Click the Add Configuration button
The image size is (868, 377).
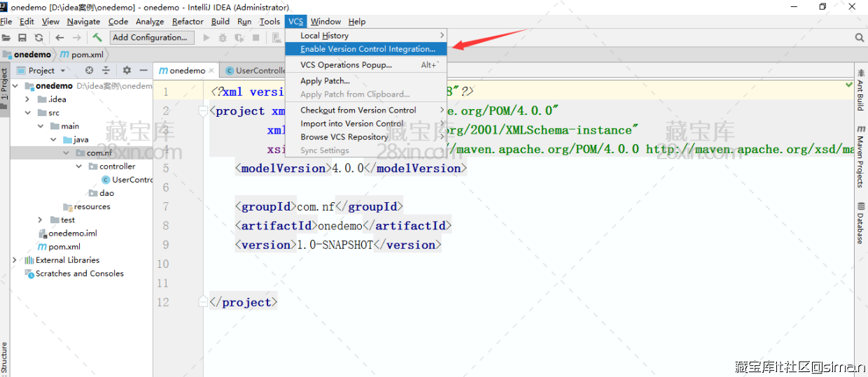click(x=152, y=38)
